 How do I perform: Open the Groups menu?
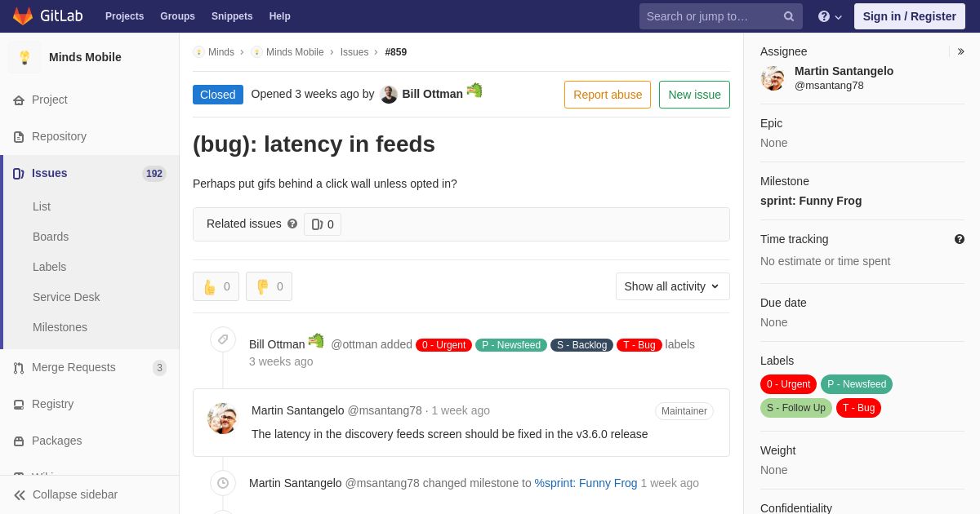[x=177, y=16]
